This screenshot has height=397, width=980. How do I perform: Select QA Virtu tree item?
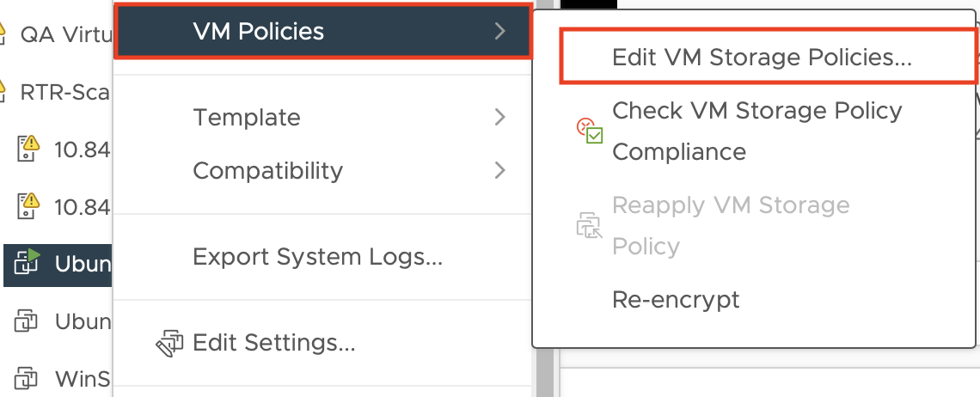coord(64,34)
